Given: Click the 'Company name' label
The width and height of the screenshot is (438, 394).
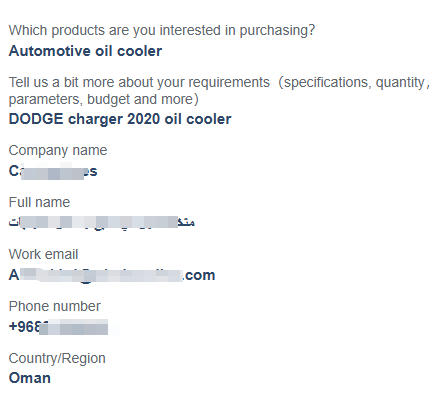Looking at the screenshot, I should (x=58, y=150).
